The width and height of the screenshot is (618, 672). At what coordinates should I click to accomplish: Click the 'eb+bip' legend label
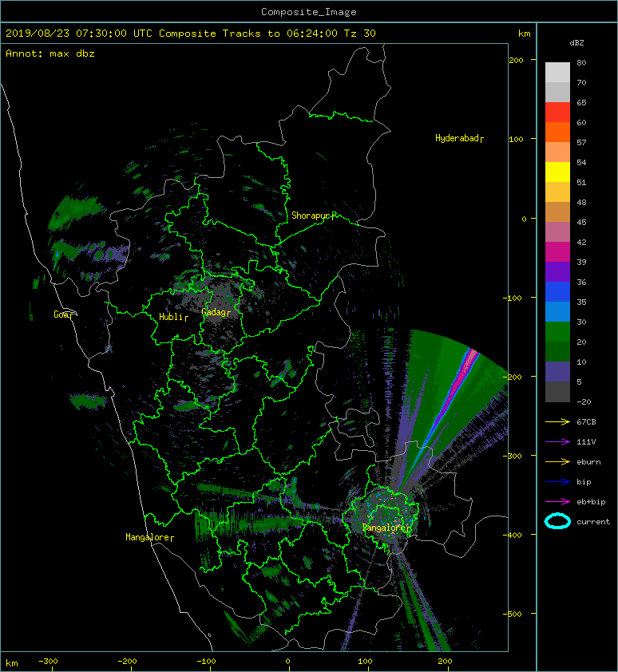pyautogui.click(x=591, y=502)
